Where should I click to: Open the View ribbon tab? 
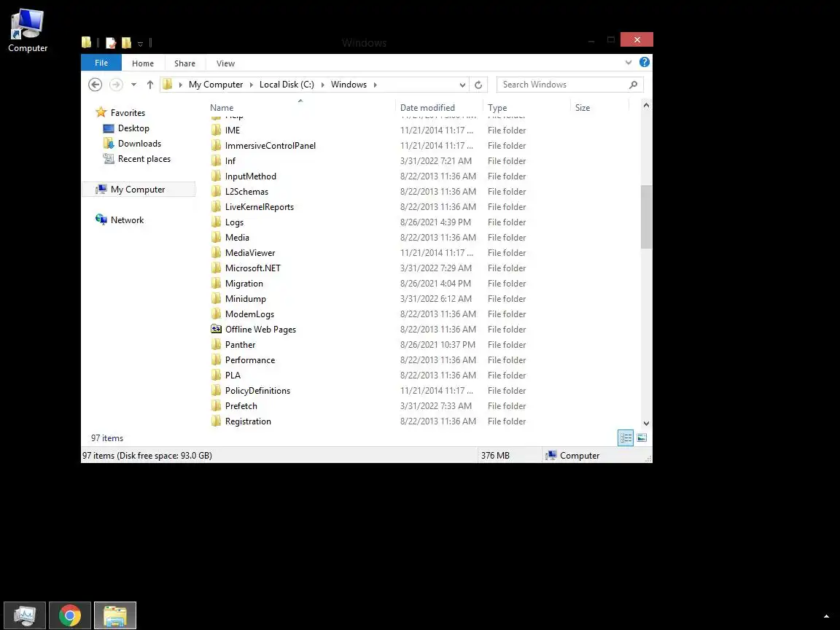[225, 63]
